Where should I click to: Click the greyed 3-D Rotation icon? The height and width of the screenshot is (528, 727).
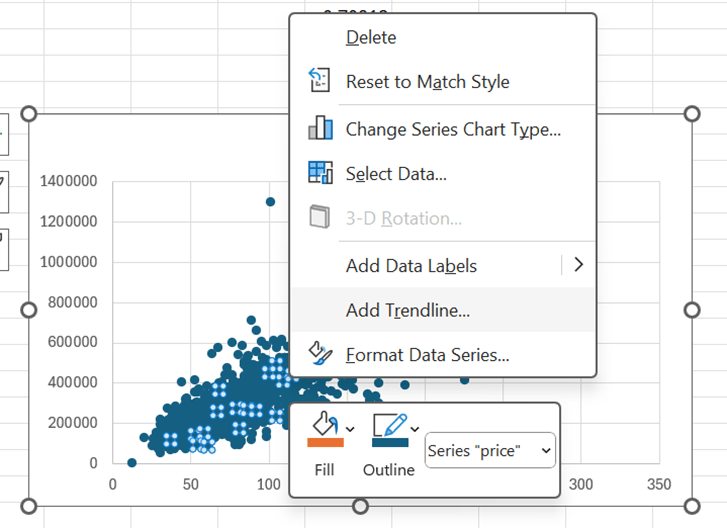(x=320, y=217)
